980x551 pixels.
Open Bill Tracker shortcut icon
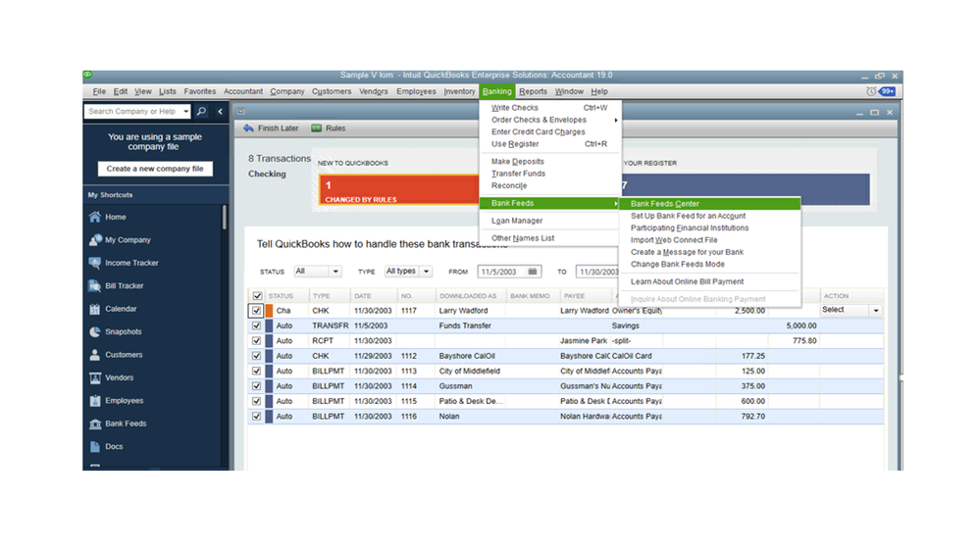(94, 286)
